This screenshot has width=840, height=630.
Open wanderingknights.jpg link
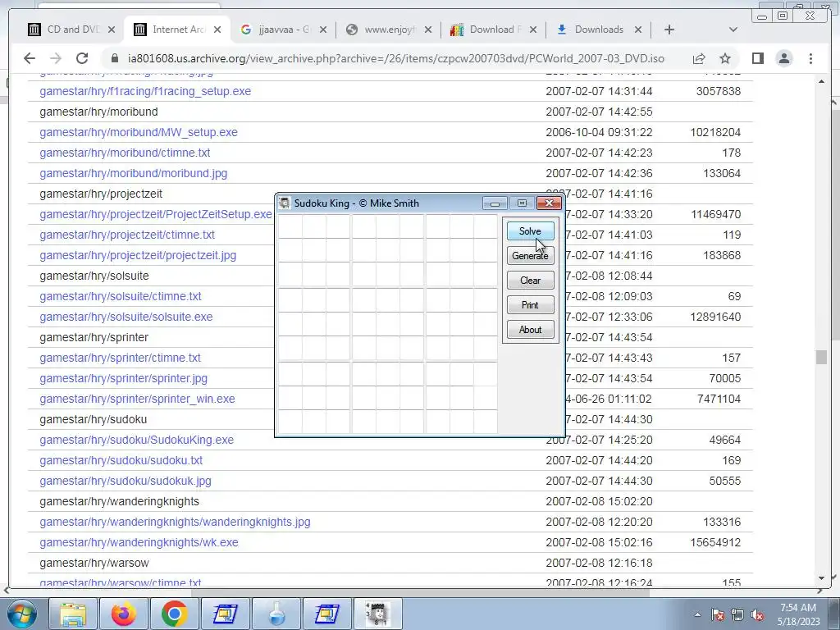point(176,522)
